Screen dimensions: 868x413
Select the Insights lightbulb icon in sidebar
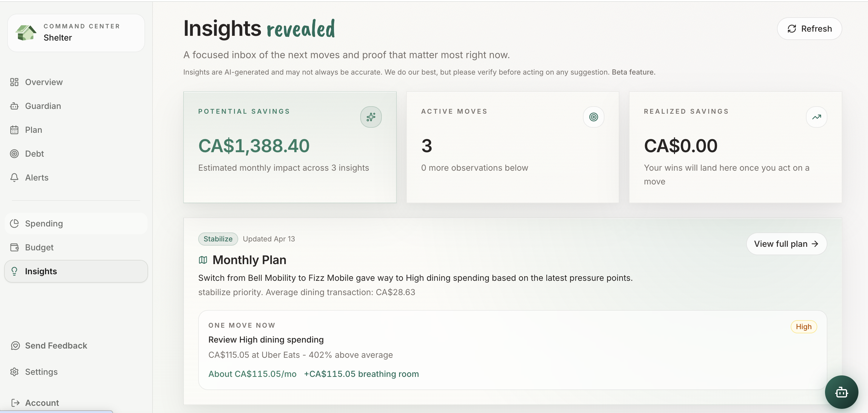pos(14,271)
